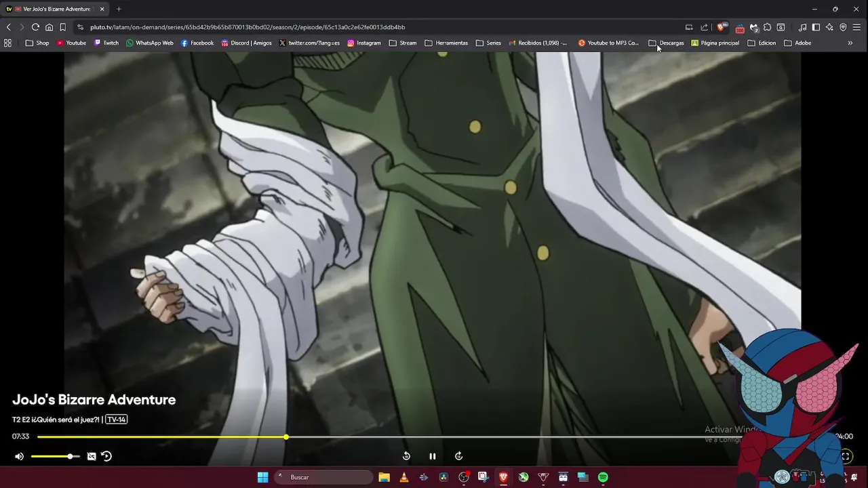This screenshot has width=868, height=488.
Task: Open the Windows Start menu
Action: point(262,477)
